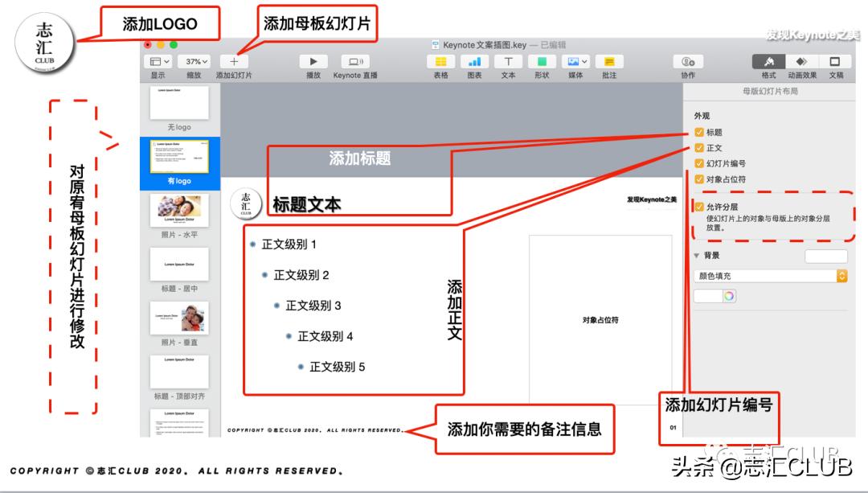Switch to the Format (格式) tab
868x493 pixels.
coord(769,63)
